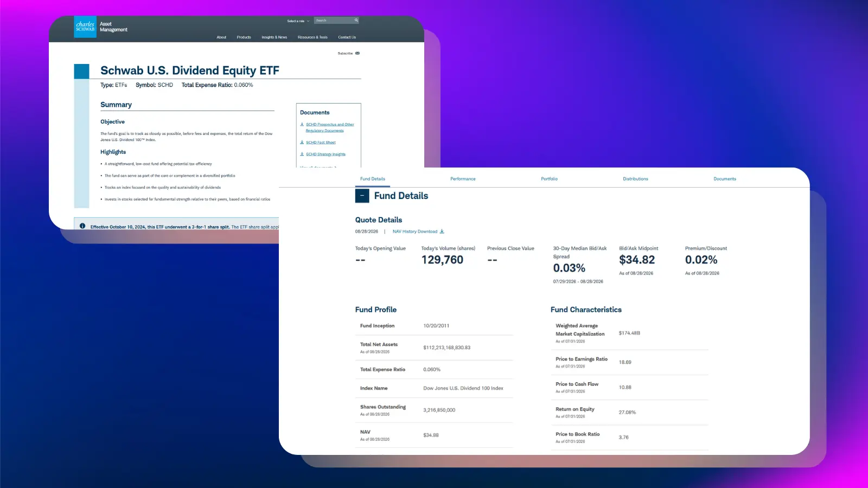Click the NAV History Download arrow icon

click(442, 232)
